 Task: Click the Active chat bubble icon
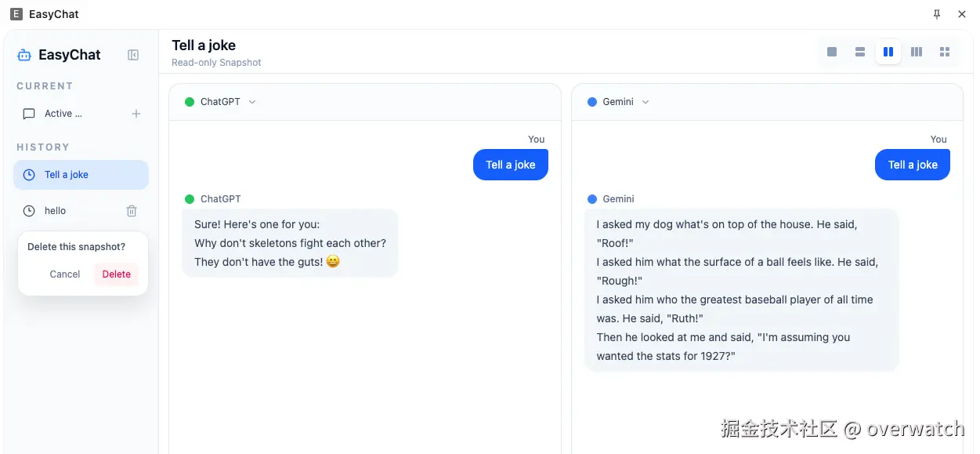[x=29, y=114]
